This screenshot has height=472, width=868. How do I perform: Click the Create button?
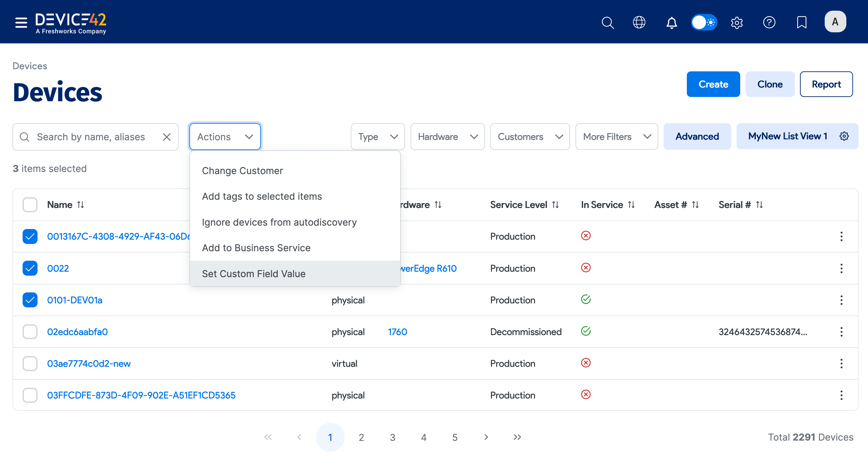[713, 84]
